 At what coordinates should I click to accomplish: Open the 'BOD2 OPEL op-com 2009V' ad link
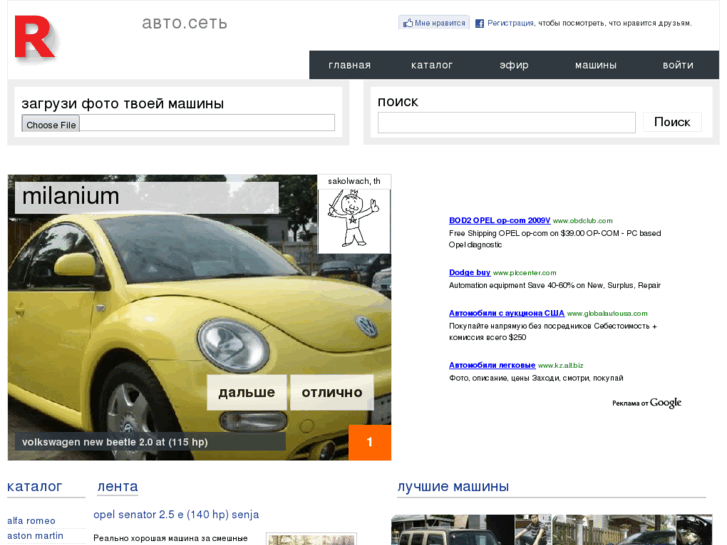(x=499, y=220)
